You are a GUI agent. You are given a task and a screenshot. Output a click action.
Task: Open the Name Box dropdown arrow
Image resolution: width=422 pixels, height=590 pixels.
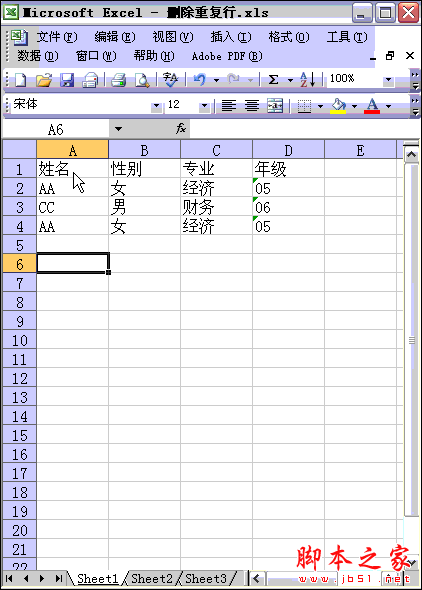pyautogui.click(x=118, y=129)
